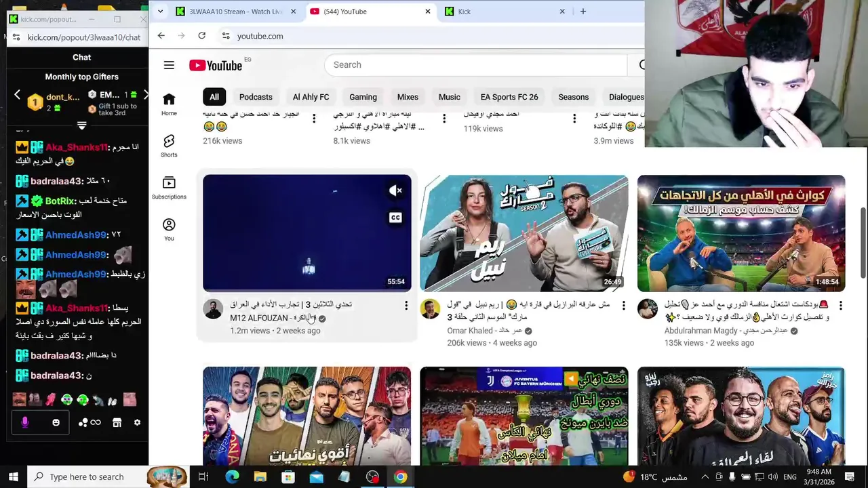Viewport: 868px width, 488px height.
Task: Select the Gaming filter chip
Action: pyautogui.click(x=363, y=97)
